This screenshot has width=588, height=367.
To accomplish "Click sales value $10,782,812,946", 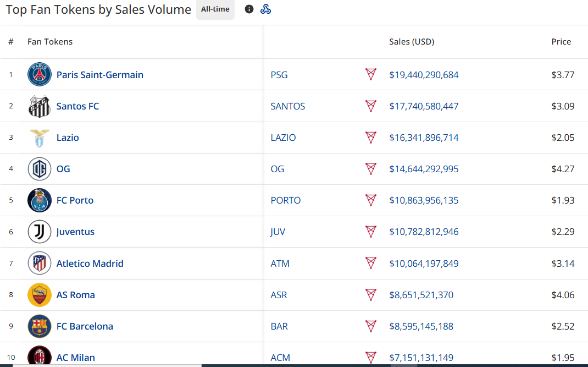I will 424,232.
